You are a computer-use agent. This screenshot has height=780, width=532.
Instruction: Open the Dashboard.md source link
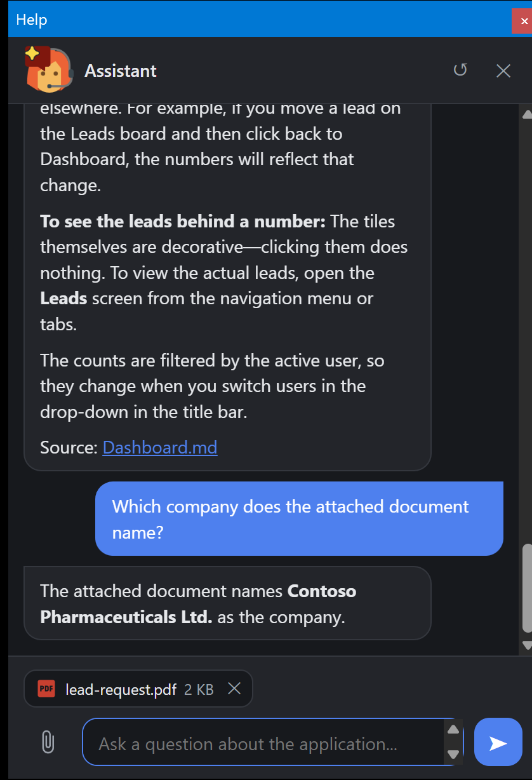click(160, 447)
